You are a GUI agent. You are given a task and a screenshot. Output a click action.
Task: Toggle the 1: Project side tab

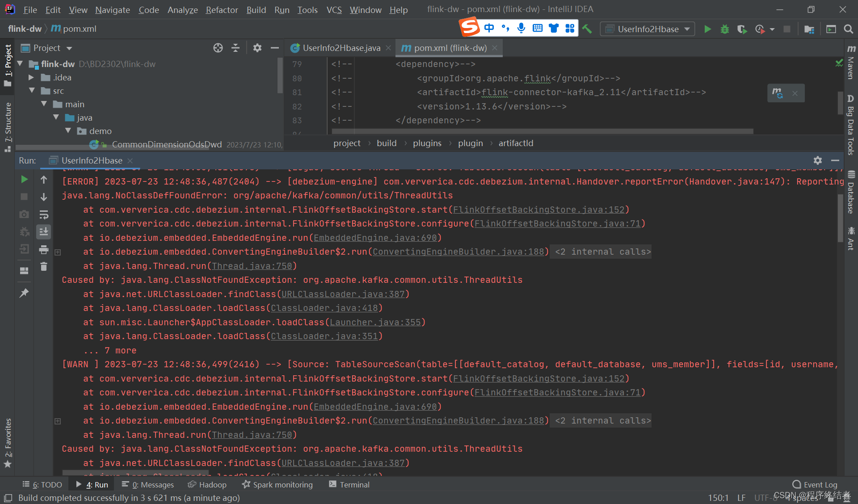8,66
